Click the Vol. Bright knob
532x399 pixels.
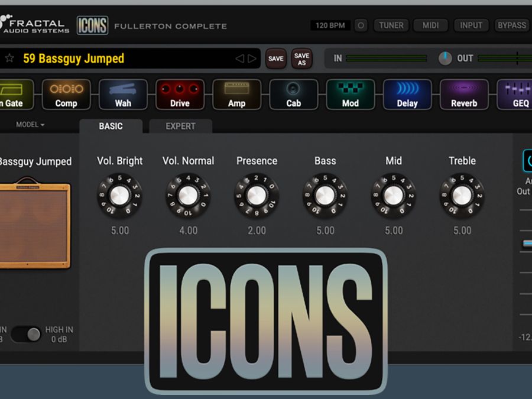point(120,196)
